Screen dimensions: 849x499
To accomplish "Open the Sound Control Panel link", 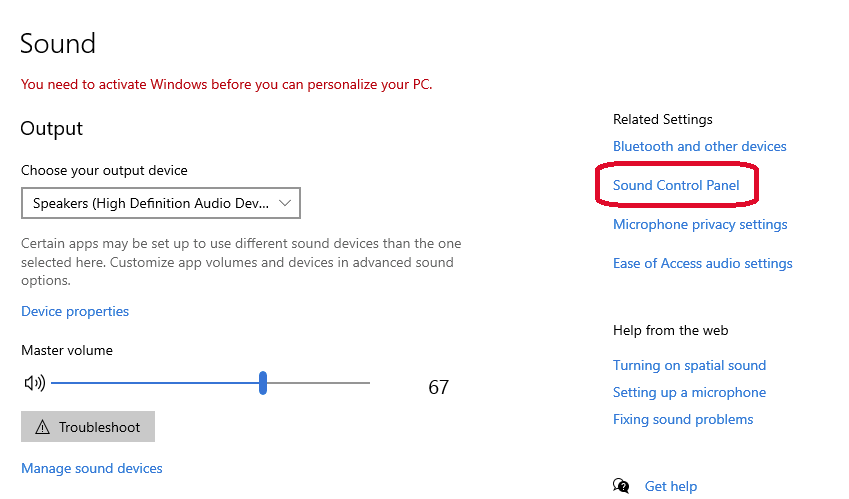I will pyautogui.click(x=676, y=185).
